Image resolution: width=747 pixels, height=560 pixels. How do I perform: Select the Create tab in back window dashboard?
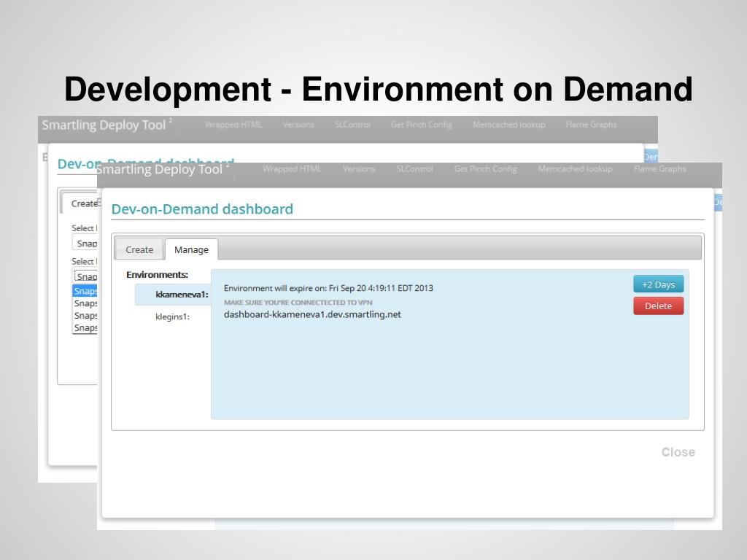[80, 203]
